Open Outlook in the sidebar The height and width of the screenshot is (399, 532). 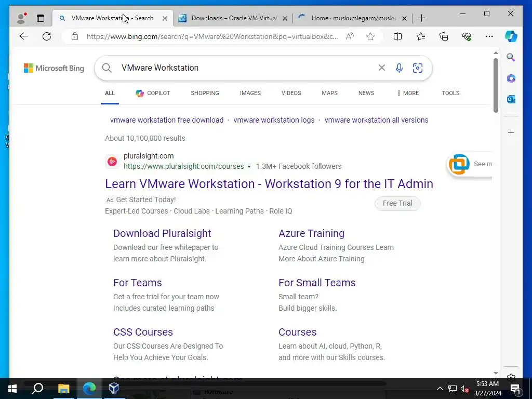[x=511, y=99]
